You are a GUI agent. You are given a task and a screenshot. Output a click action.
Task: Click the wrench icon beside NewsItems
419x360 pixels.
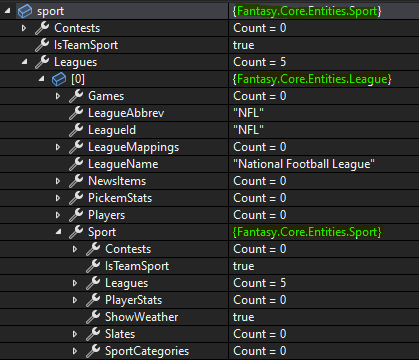76,181
